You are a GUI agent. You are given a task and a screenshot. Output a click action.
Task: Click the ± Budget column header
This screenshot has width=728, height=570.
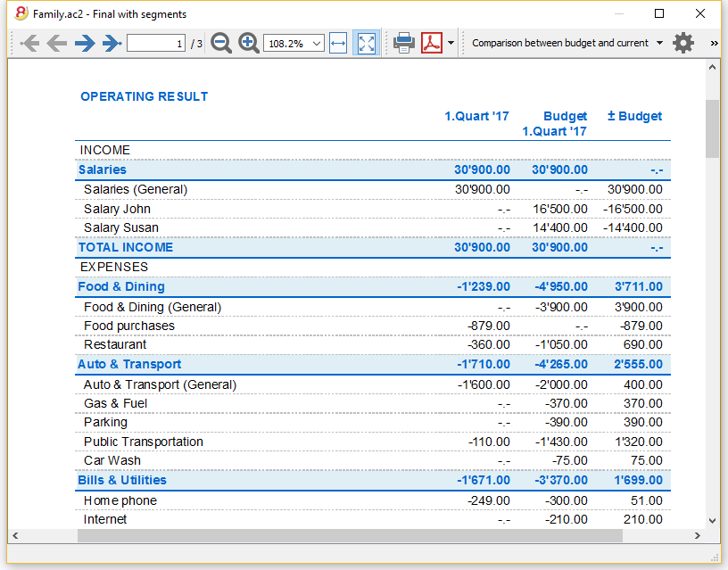pos(634,116)
